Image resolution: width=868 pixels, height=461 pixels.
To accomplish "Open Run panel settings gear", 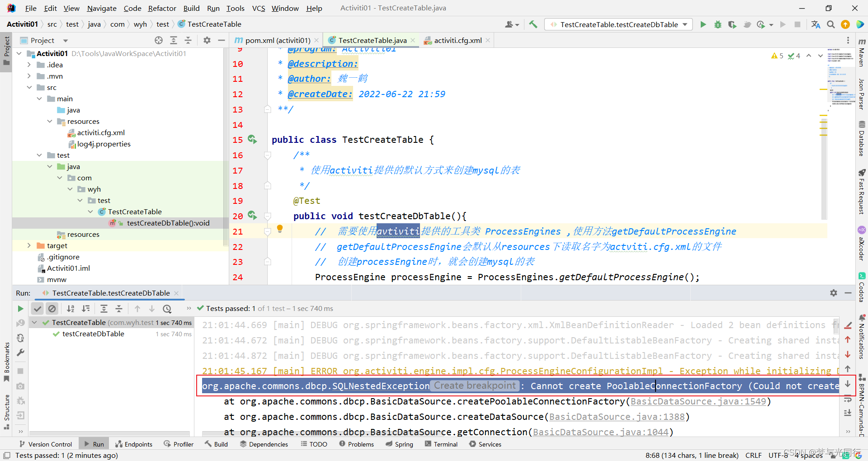I will pyautogui.click(x=834, y=293).
